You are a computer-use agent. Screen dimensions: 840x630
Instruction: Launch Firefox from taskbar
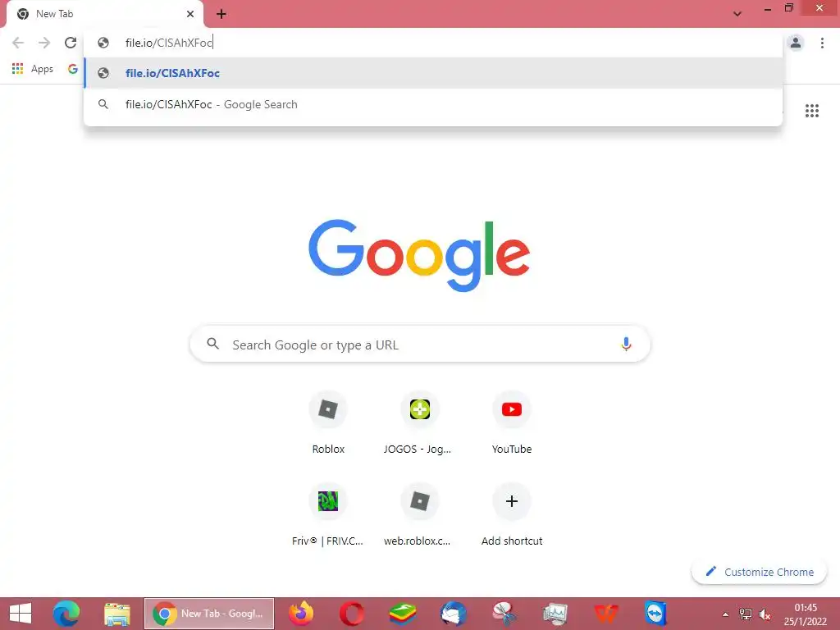click(301, 614)
